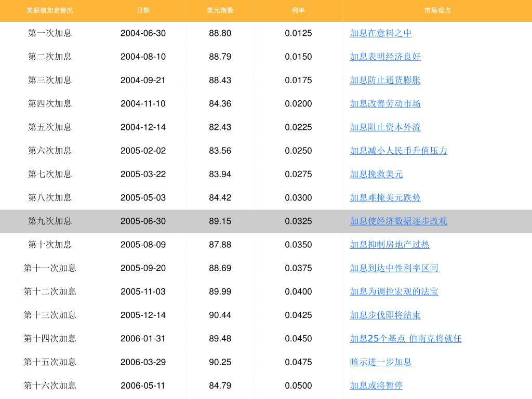
Task: Select the row label 第五次加息
Action: (x=50, y=127)
